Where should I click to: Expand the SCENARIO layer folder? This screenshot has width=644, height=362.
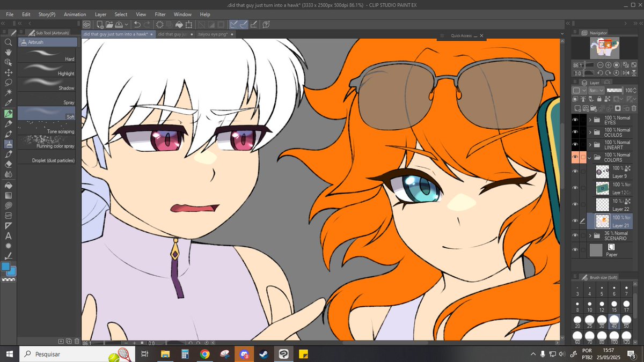[590, 235]
